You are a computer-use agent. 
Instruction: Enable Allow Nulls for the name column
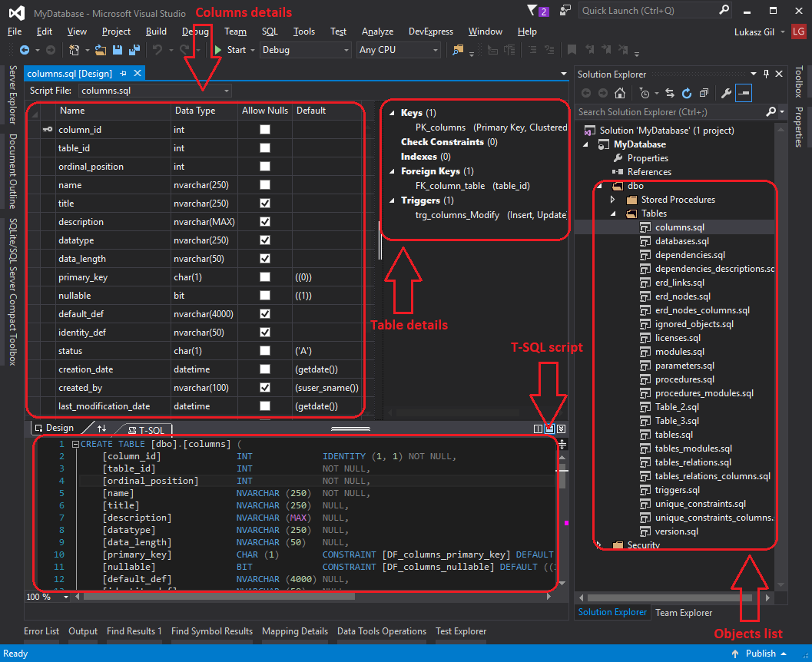click(x=265, y=185)
